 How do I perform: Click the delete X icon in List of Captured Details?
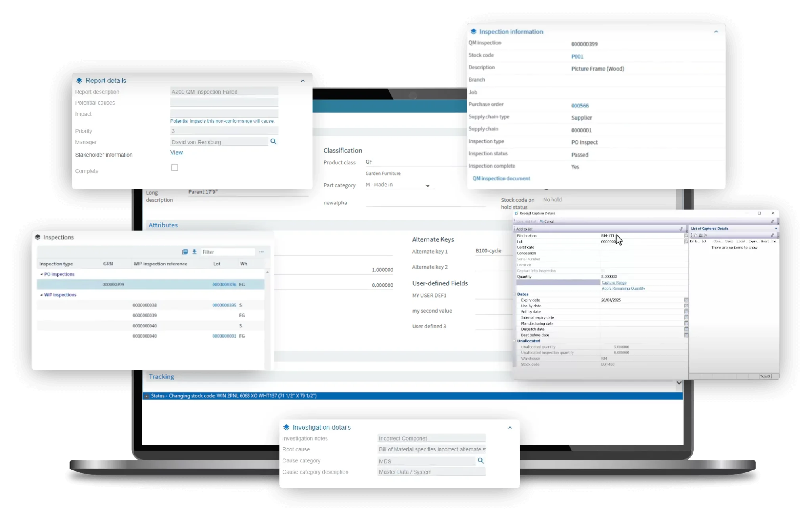click(x=706, y=235)
